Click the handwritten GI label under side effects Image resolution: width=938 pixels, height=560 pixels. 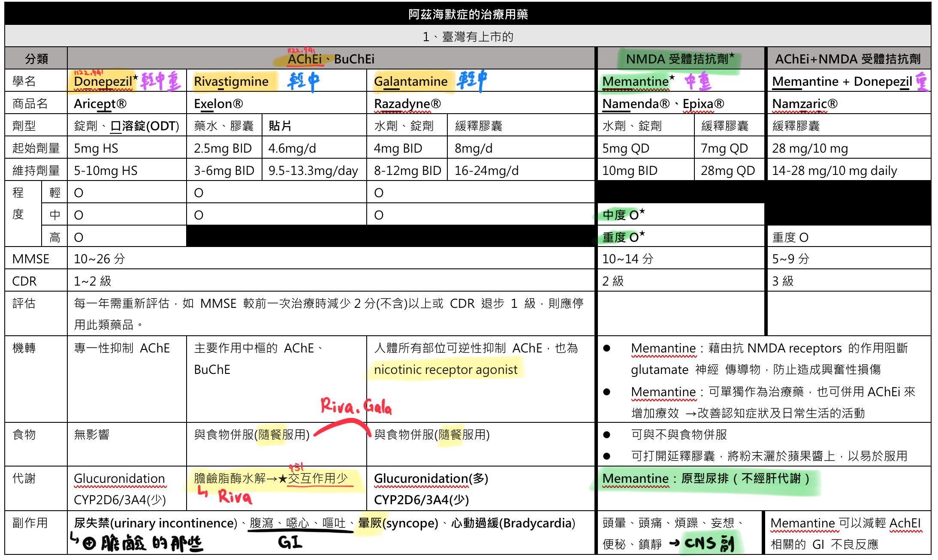(290, 542)
